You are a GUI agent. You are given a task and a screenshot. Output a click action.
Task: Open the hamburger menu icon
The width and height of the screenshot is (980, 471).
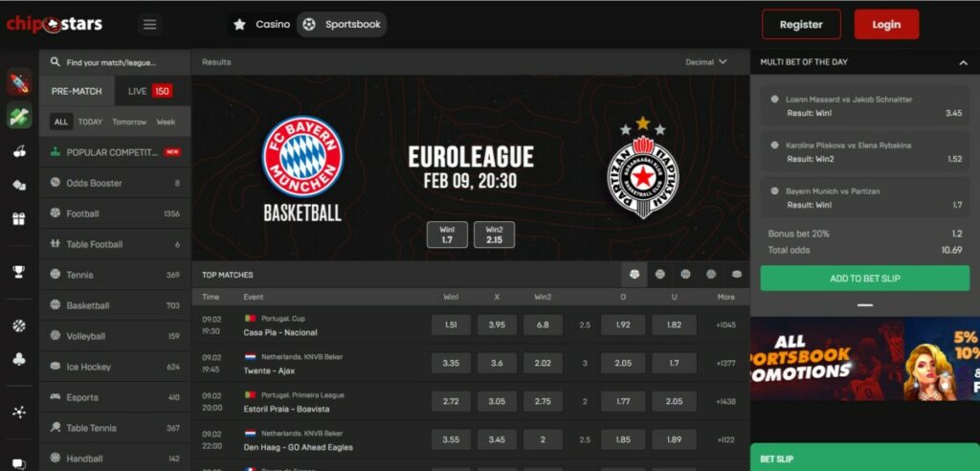coord(149,24)
